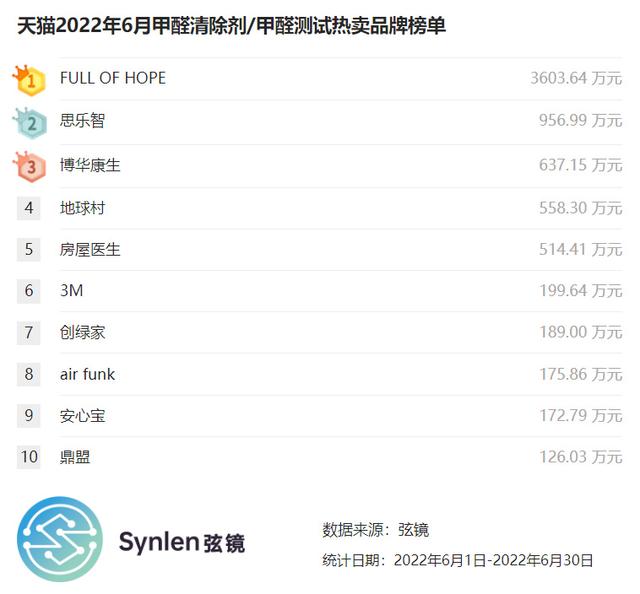This screenshot has height=594, width=640.
Task: Click the rank 5 number box
Action: (x=29, y=249)
